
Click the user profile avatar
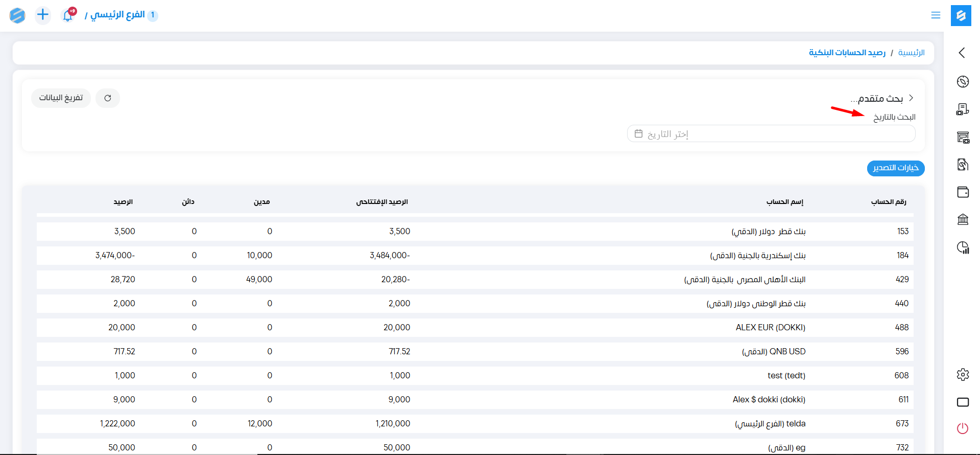pyautogui.click(x=17, y=15)
